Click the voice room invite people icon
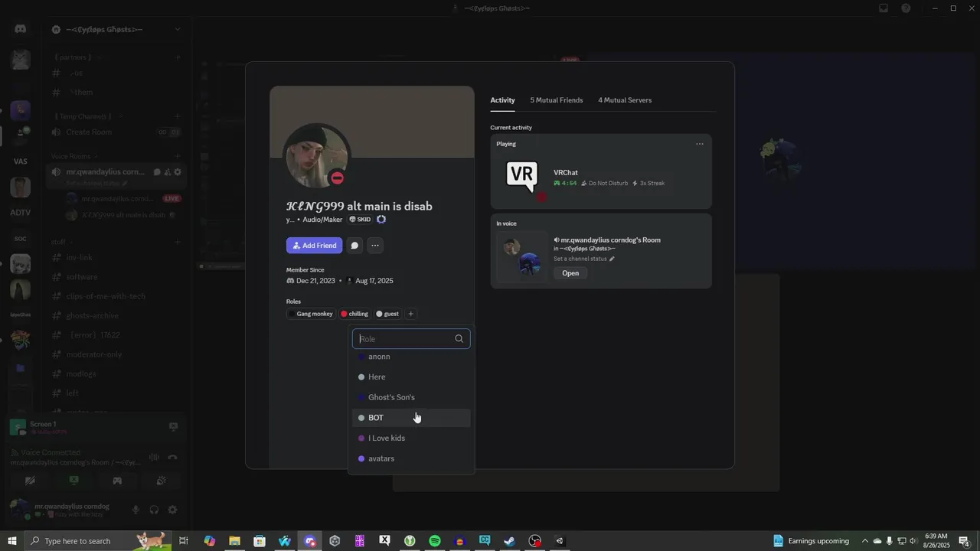980x551 pixels. [167, 172]
